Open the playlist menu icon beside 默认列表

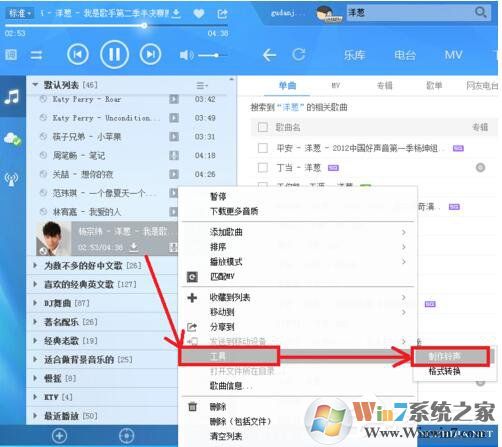pos(201,86)
